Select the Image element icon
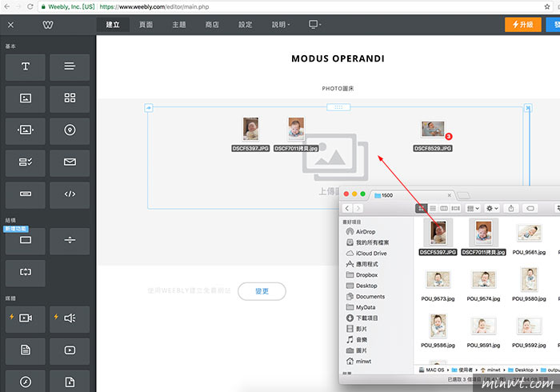 pos(26,98)
